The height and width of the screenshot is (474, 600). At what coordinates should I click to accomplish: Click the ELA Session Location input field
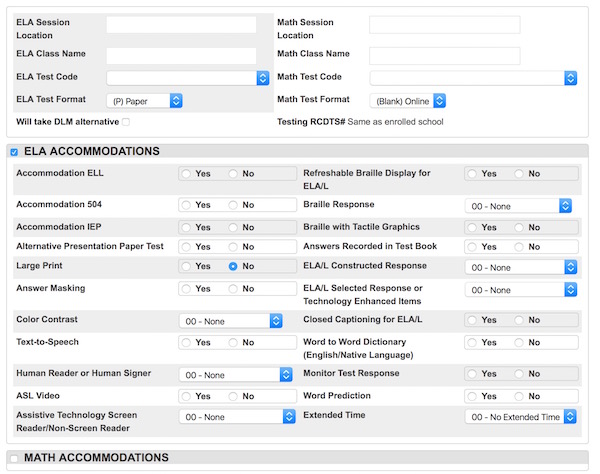[181, 25]
